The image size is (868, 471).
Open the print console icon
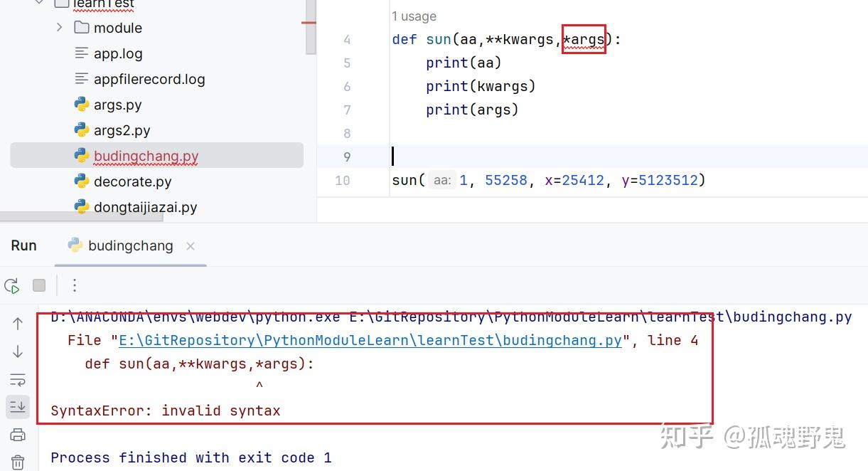coord(18,434)
